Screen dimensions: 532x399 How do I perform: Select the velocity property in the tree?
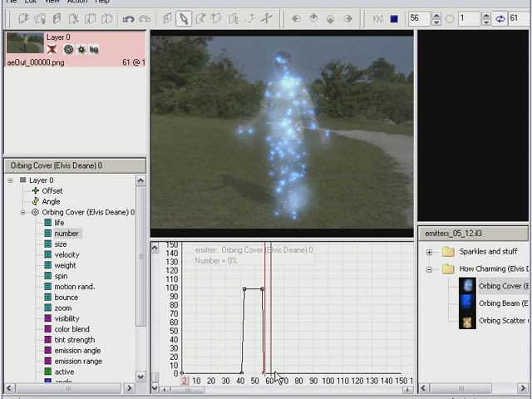[66, 255]
